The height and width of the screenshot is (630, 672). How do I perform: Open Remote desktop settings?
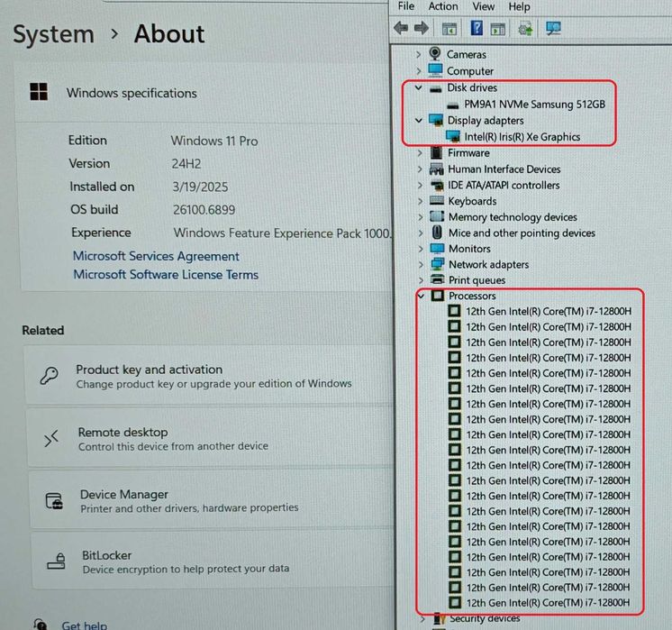211,438
